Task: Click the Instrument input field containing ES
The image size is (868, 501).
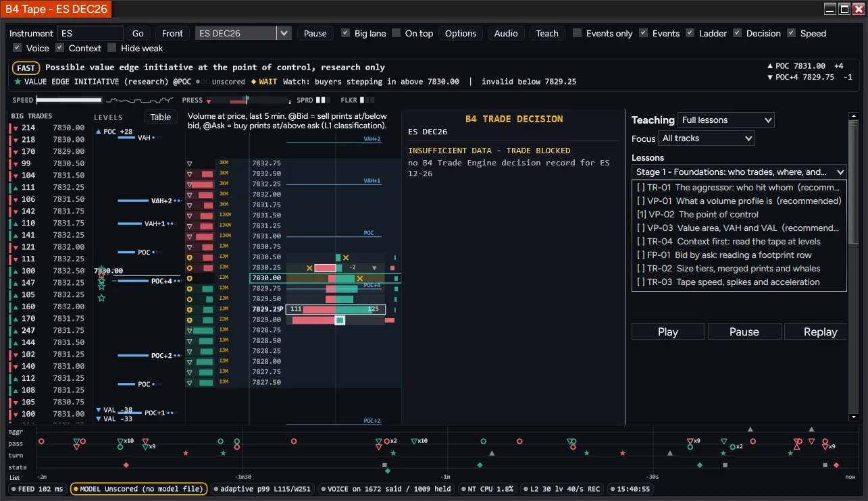Action: 90,33
